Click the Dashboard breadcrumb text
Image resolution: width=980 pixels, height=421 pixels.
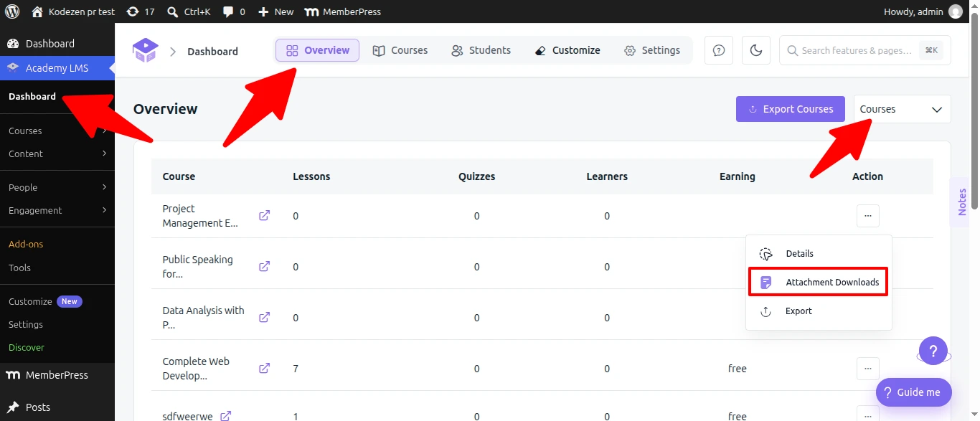click(212, 52)
